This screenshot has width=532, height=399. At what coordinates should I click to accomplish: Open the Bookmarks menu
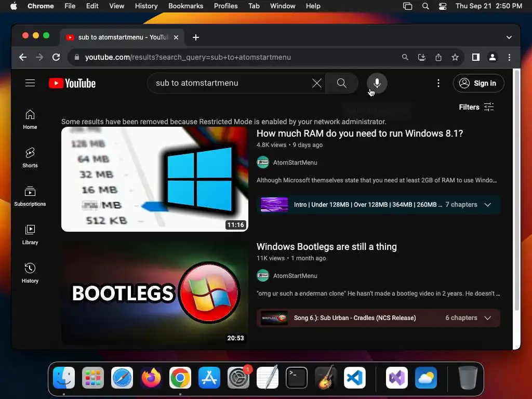click(x=185, y=6)
